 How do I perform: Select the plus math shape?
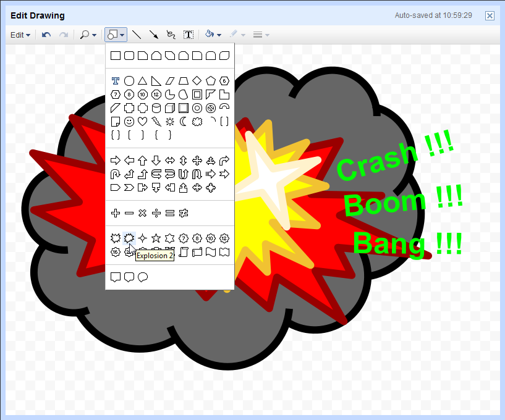click(x=116, y=213)
